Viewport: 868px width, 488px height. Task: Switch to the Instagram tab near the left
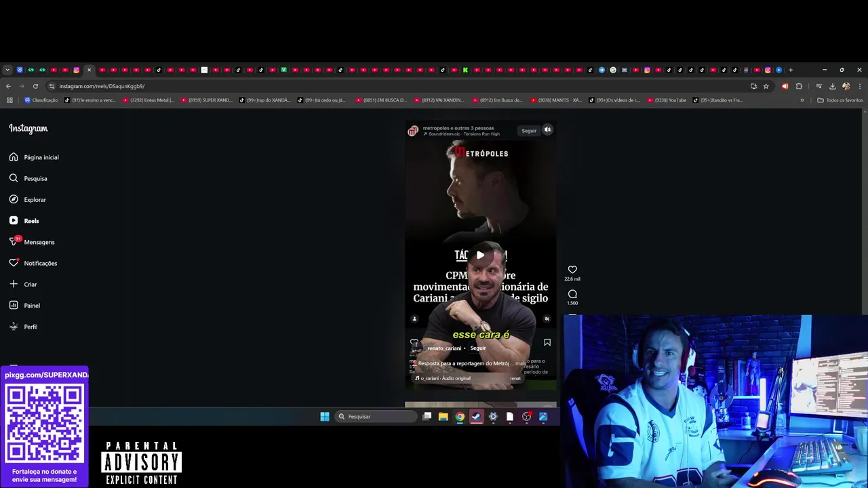pos(77,70)
